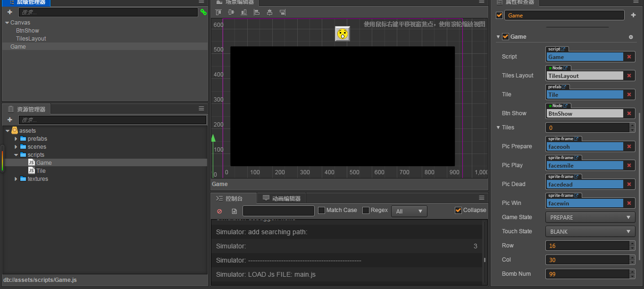This screenshot has width=644, height=289.
Task: Collapse the assets root folder
Action: pos(8,131)
